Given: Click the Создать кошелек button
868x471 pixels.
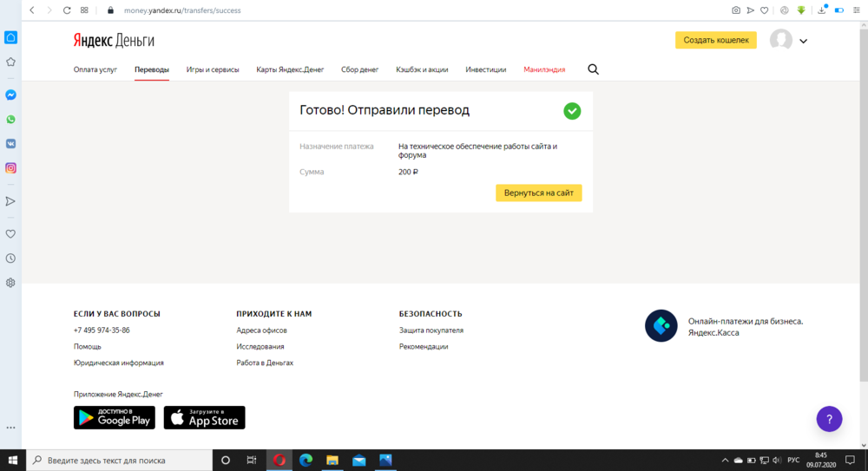Looking at the screenshot, I should tap(715, 40).
